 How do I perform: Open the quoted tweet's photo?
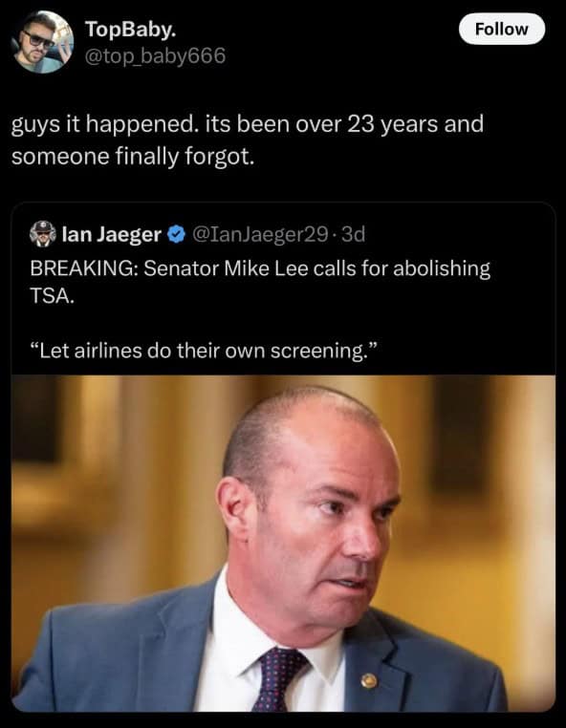283,544
